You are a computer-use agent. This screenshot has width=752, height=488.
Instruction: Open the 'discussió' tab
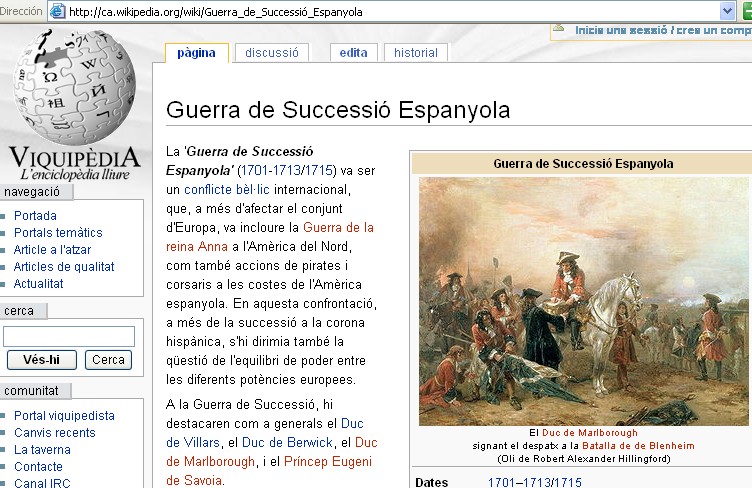pyautogui.click(x=272, y=53)
